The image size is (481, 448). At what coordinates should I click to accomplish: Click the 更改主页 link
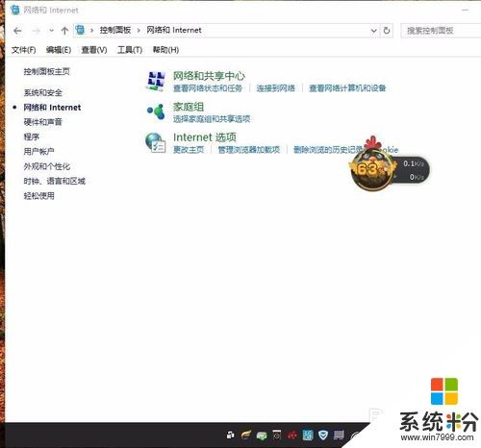pyautogui.click(x=189, y=150)
